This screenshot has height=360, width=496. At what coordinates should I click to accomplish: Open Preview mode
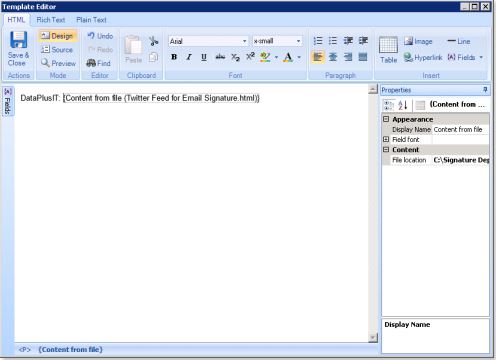[58, 63]
